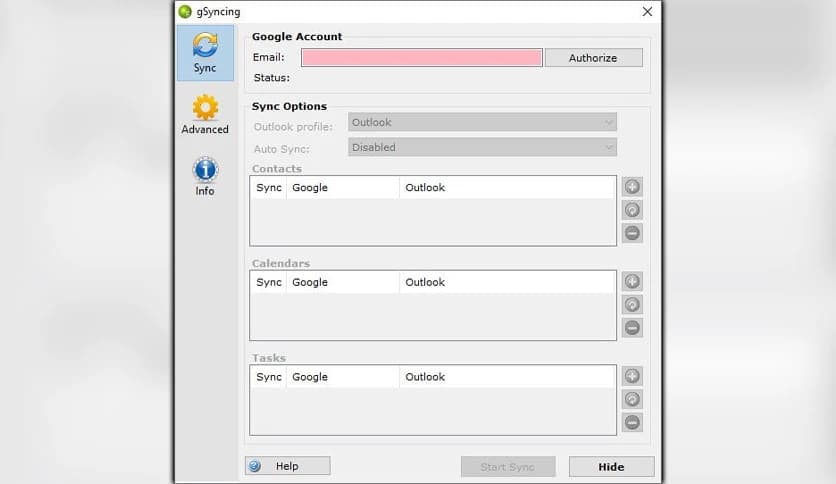Click the Google column header in Calendars
This screenshot has width=836, height=484.
coord(343,283)
